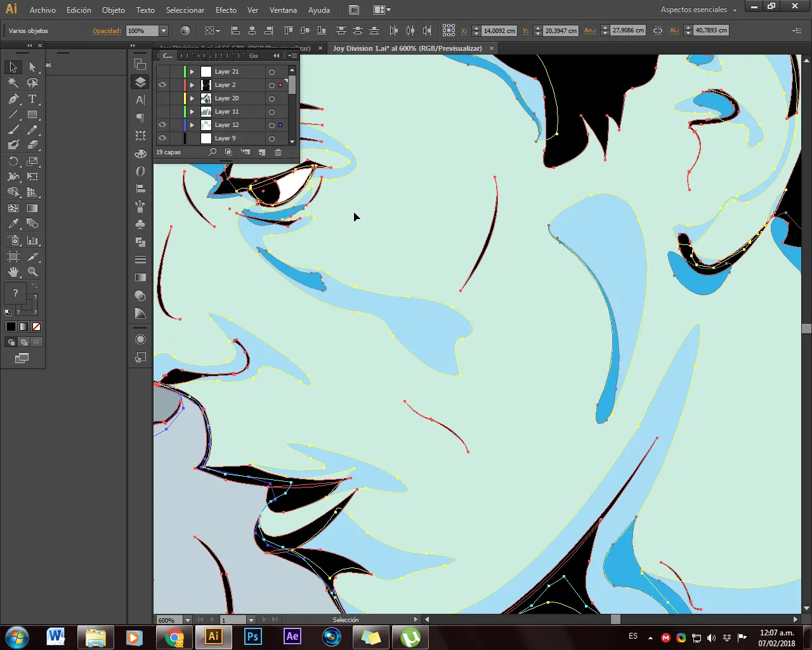Viewport: 812px width, 650px height.
Task: Select the Symbol Sprayer tool
Action: (13, 241)
